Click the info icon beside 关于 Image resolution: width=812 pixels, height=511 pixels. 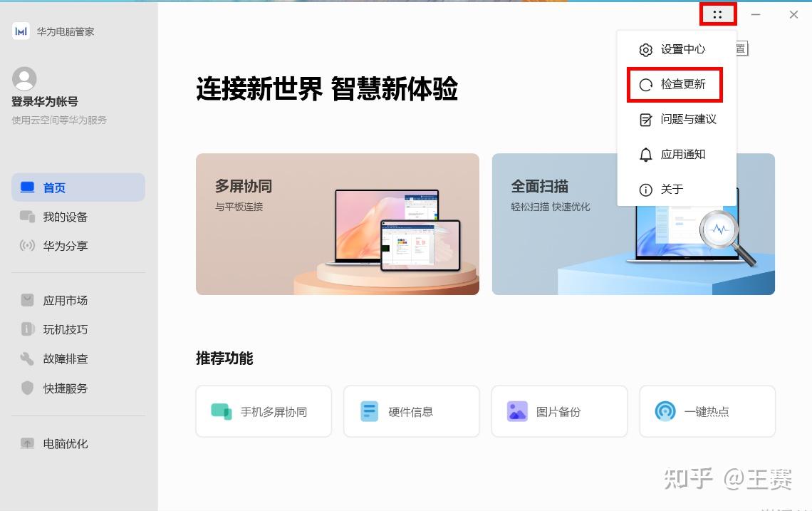pyautogui.click(x=646, y=190)
